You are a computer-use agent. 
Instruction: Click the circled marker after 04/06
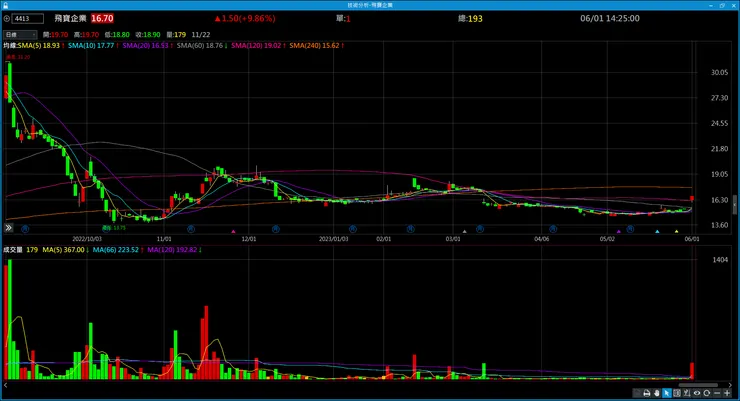point(553,229)
